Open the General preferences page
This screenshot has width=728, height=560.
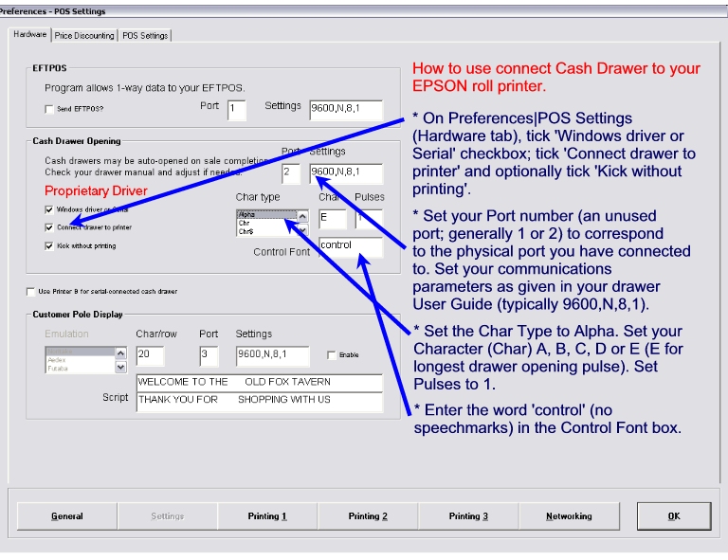coord(67,516)
